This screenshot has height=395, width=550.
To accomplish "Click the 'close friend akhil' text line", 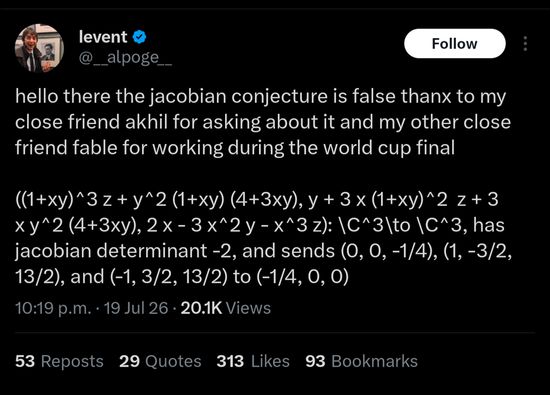I will click(x=263, y=122).
